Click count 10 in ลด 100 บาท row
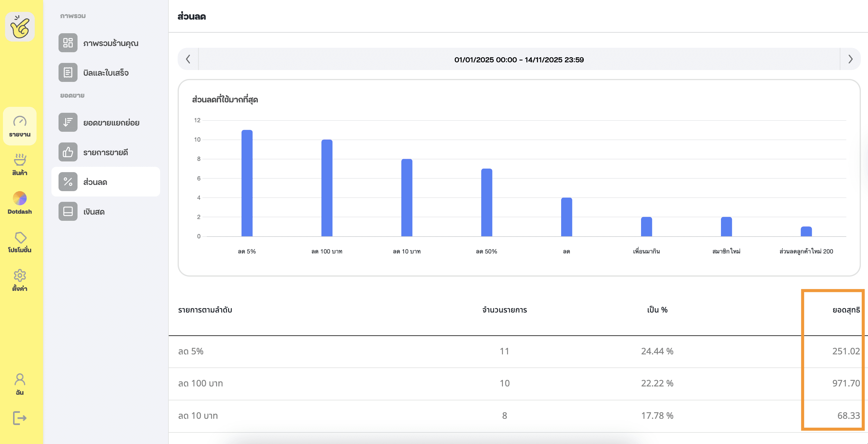Screen dimensions: 868x444 tap(504, 383)
